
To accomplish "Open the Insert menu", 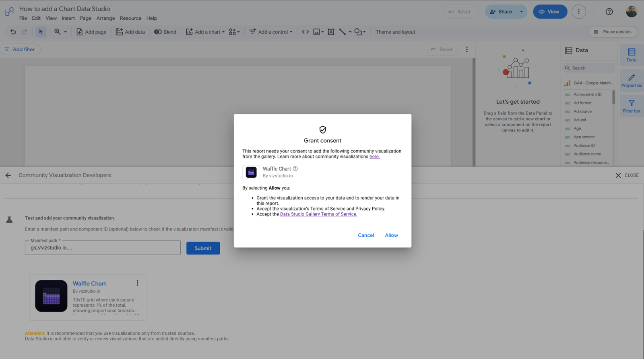I will click(x=68, y=18).
